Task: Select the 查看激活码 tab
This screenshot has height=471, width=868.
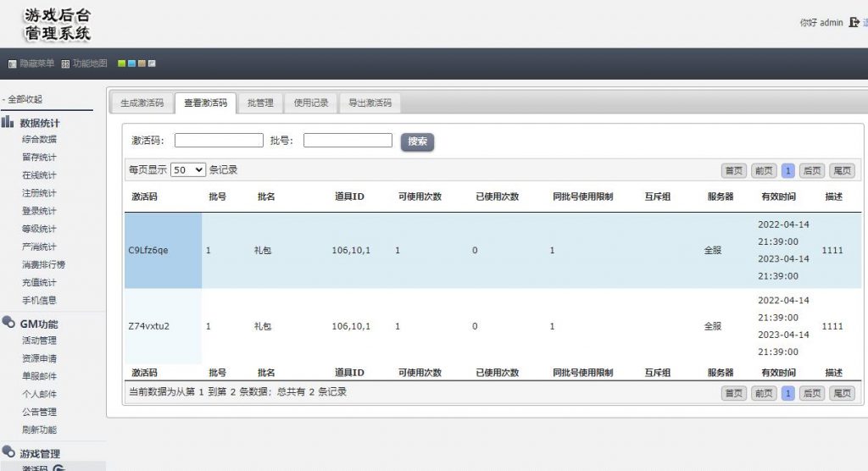Action: 205,103
